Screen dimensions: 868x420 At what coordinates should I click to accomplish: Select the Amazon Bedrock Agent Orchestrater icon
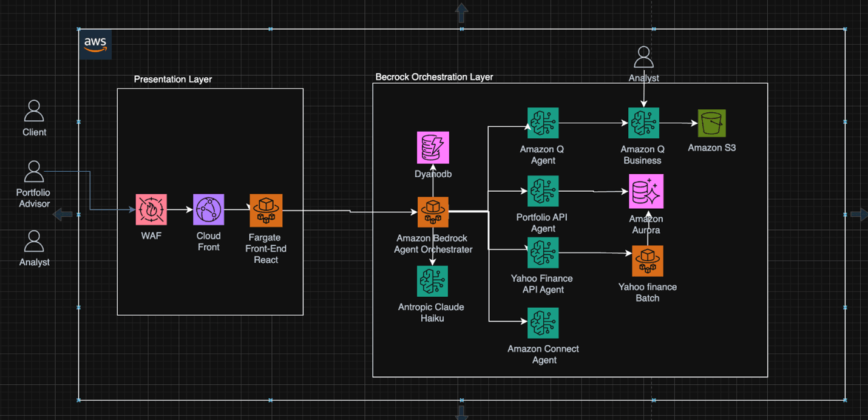433,212
